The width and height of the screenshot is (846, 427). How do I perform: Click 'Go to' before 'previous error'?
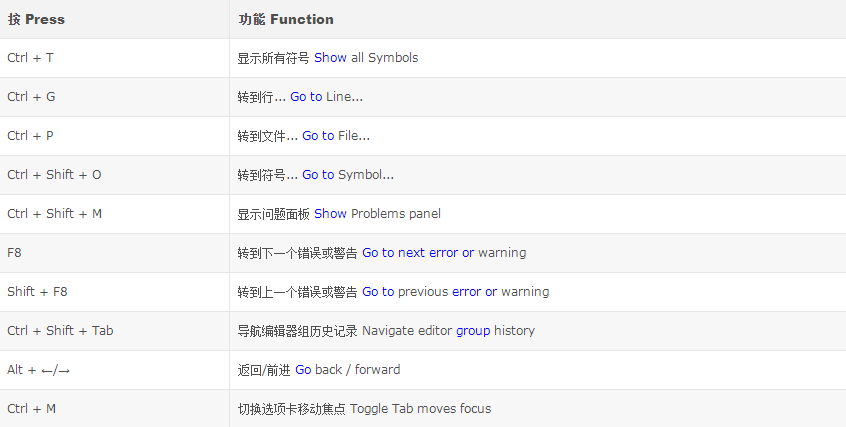coord(378,292)
